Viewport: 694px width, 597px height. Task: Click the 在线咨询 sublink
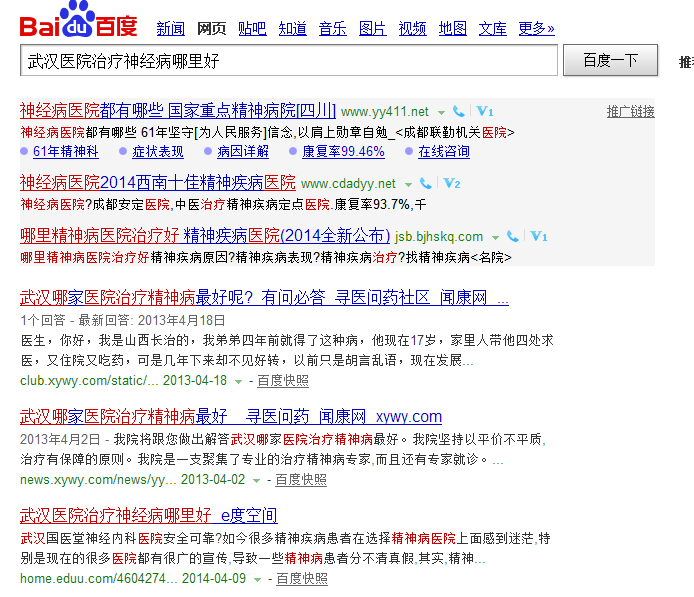(444, 151)
